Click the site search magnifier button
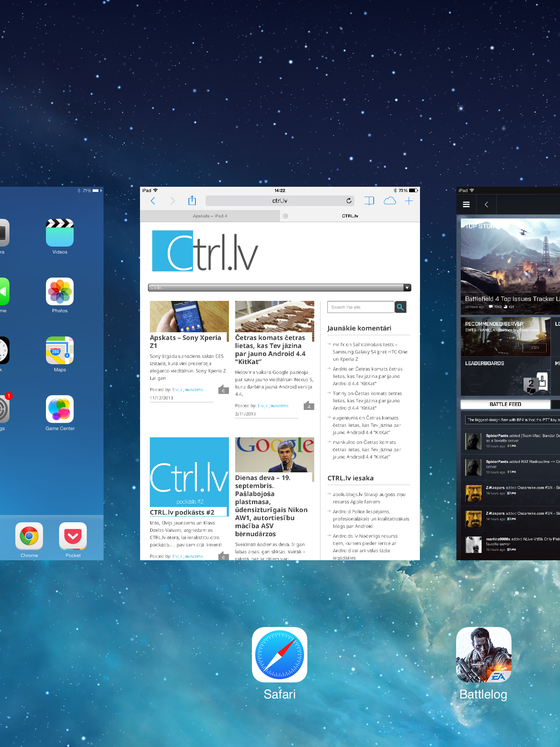Viewport: 560px width, 747px height. tap(400, 307)
